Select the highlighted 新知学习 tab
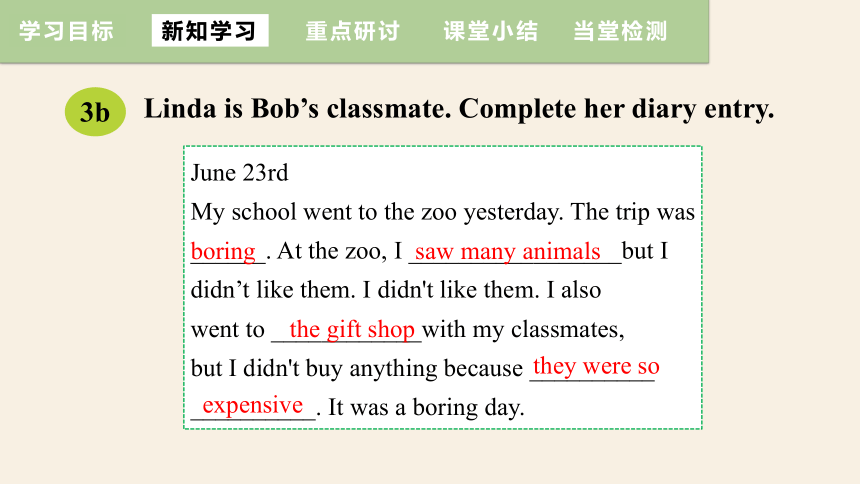 (x=210, y=31)
